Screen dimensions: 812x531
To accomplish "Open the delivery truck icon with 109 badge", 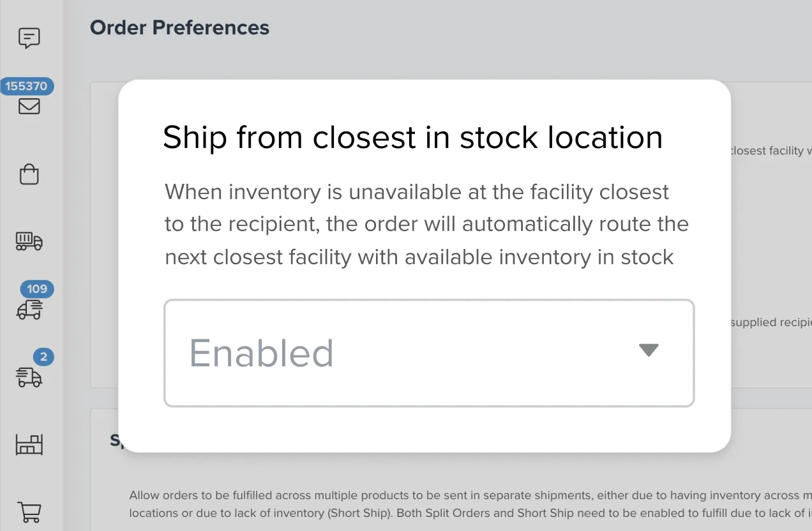I will click(28, 311).
